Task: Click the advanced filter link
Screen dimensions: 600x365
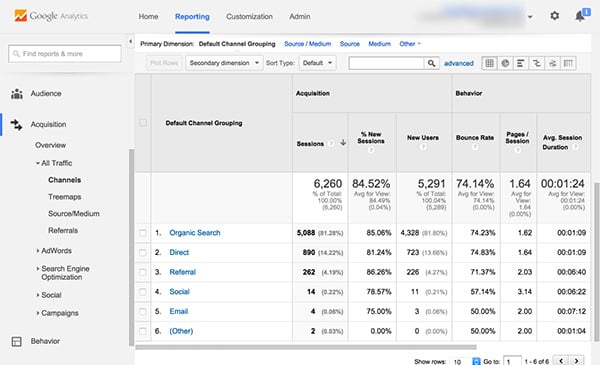Action: coord(459,64)
